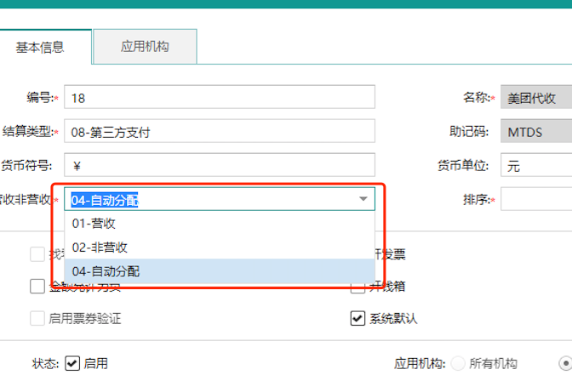Click the 名称 field showing 美团代收
The width and height of the screenshot is (572, 392).
[536, 98]
